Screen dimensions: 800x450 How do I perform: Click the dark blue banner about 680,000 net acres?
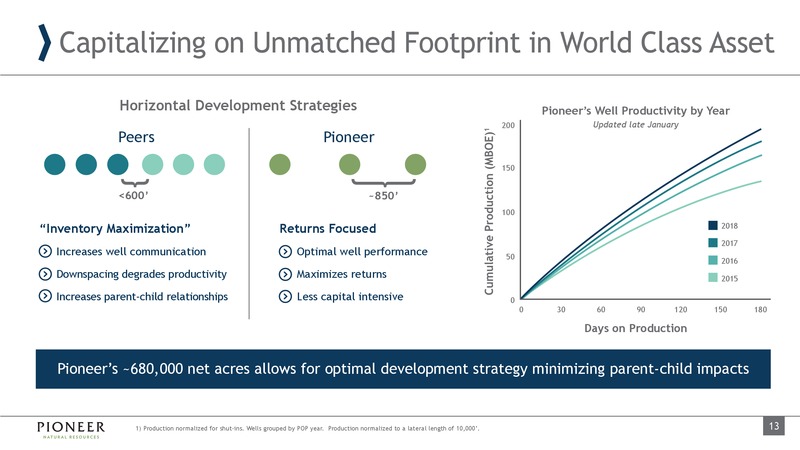point(403,369)
